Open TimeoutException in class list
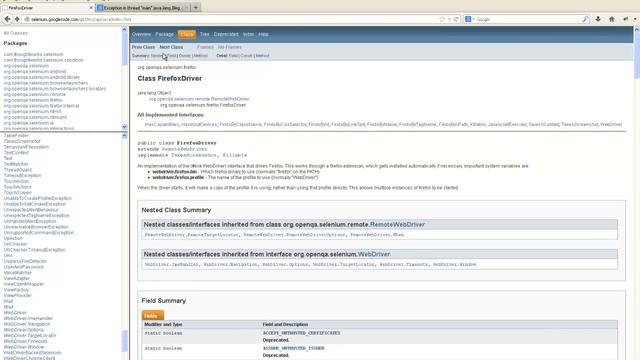The width and height of the screenshot is (640, 360). pos(22,176)
